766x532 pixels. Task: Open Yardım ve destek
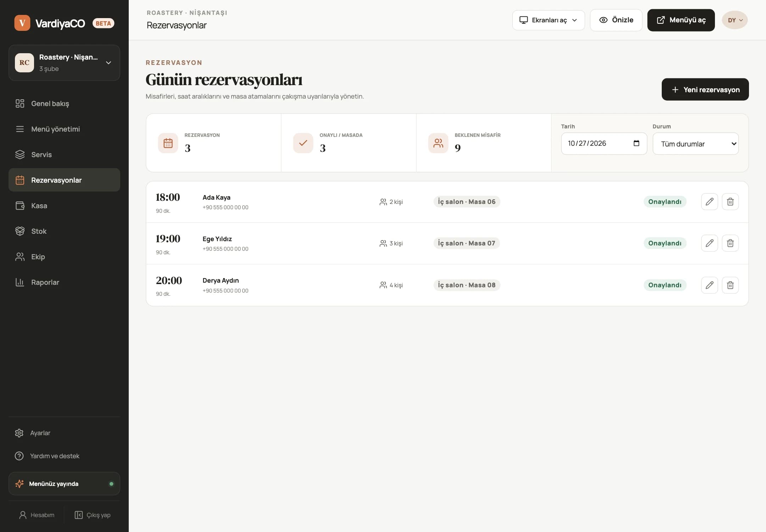64,456
